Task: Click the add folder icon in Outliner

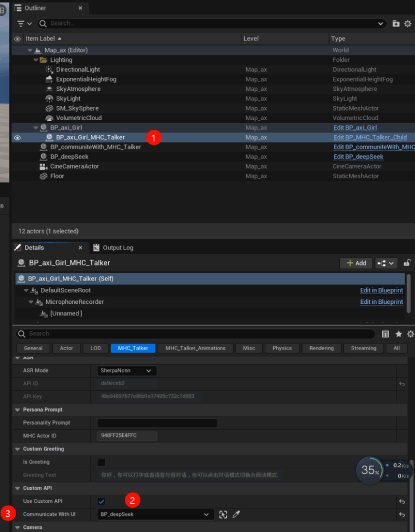Action: [x=396, y=23]
